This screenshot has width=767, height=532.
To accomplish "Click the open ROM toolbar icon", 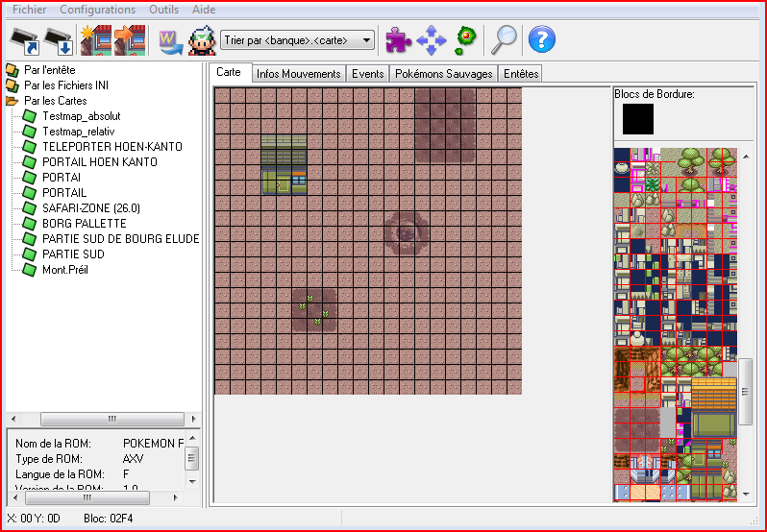I will point(24,40).
